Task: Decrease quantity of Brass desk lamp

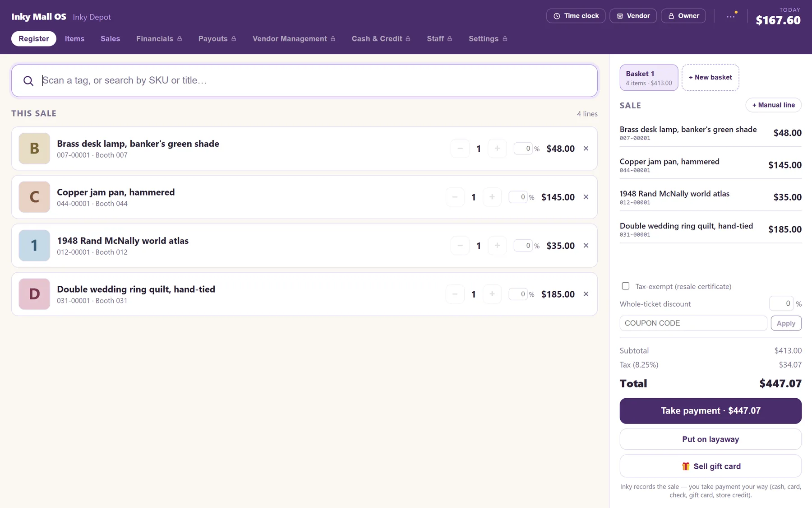Action: [460, 149]
